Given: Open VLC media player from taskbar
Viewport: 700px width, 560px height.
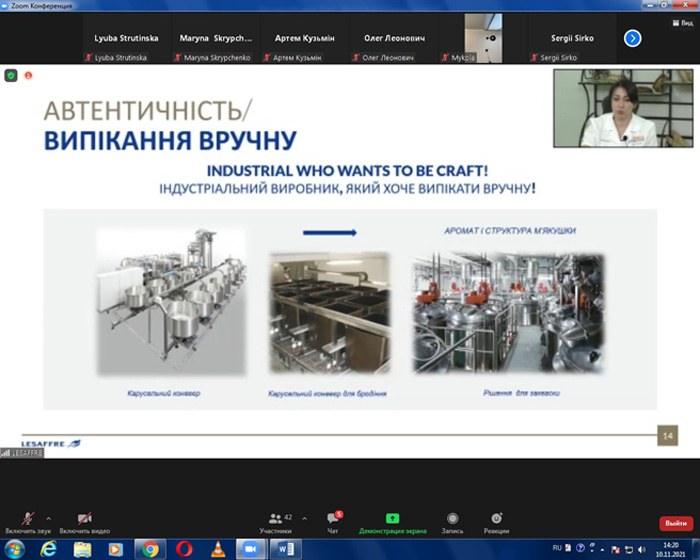Looking at the screenshot, I should 218,549.
